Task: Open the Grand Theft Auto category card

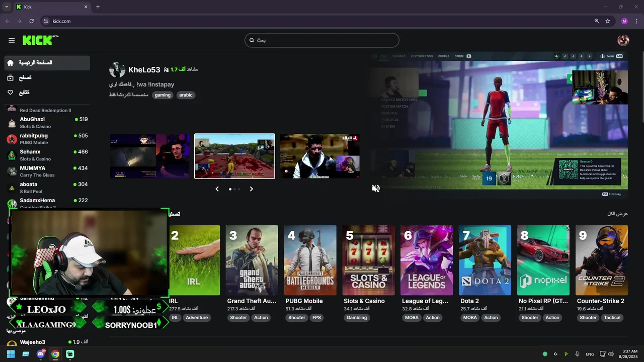Action: coord(252,260)
